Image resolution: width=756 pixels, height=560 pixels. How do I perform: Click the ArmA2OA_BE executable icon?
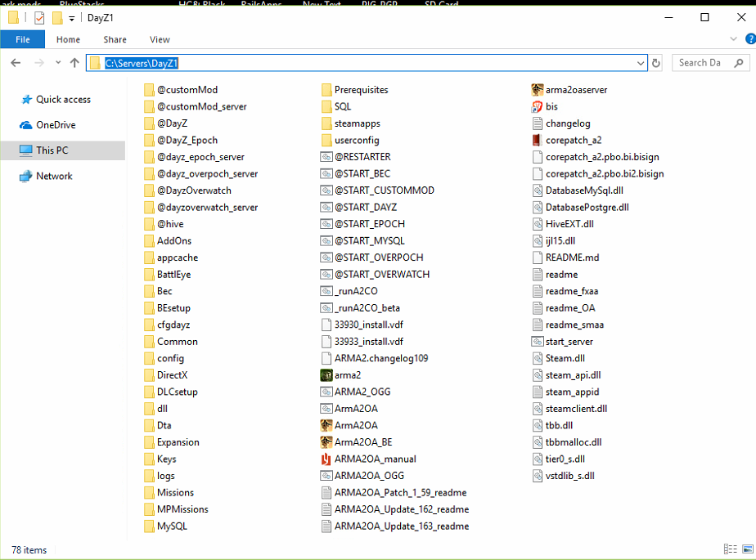326,442
